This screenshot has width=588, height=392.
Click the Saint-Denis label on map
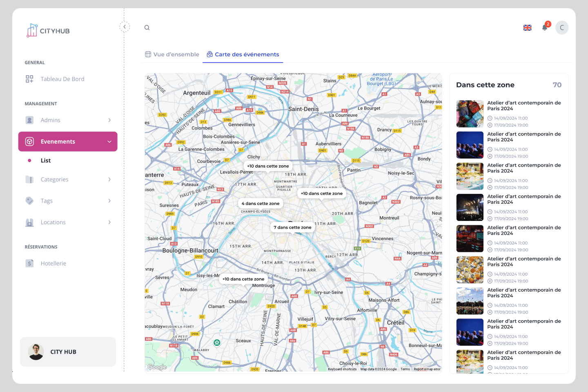tap(303, 109)
